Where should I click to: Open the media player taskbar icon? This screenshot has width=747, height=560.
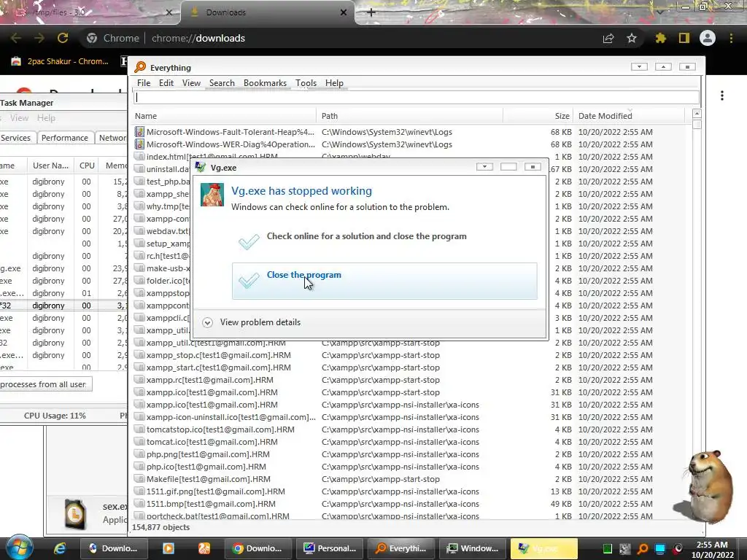169,548
